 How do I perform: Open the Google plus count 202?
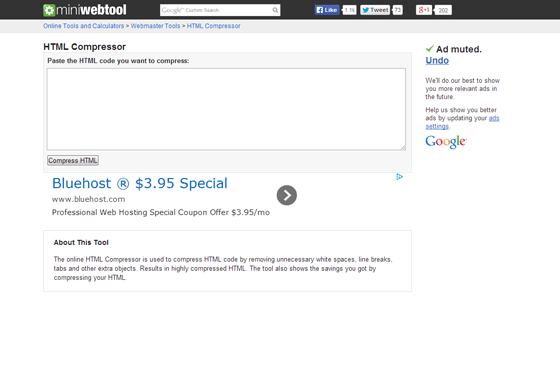(x=443, y=10)
